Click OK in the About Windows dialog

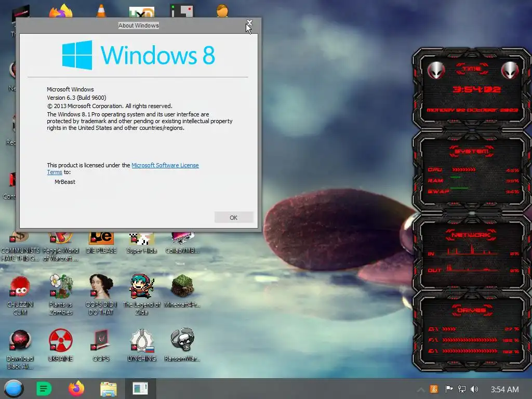coord(234,218)
